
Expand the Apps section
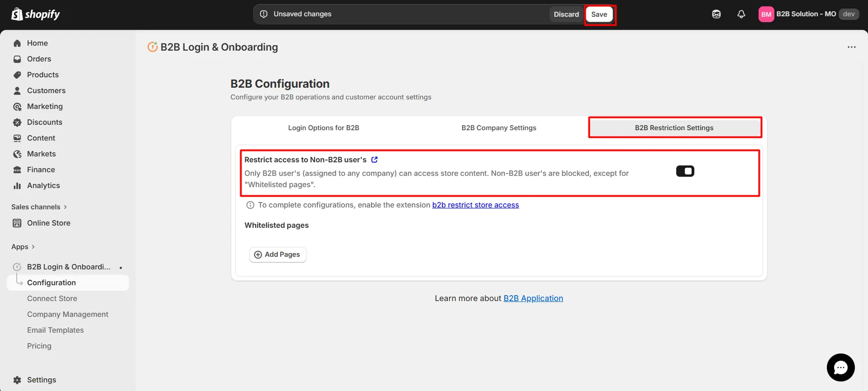pos(23,246)
